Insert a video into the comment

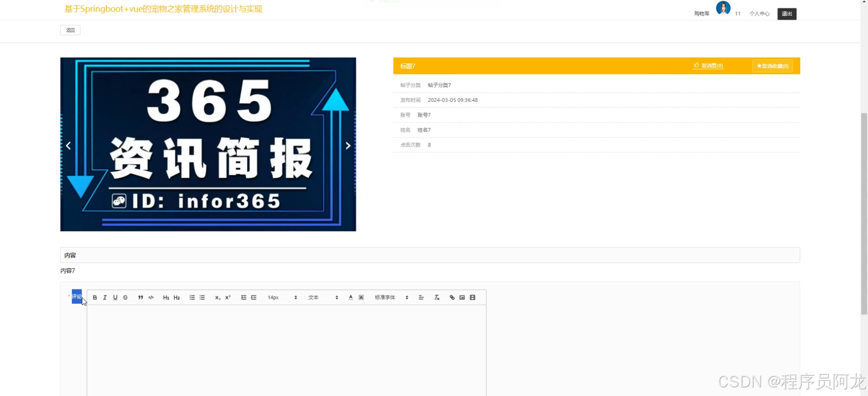[x=472, y=297]
